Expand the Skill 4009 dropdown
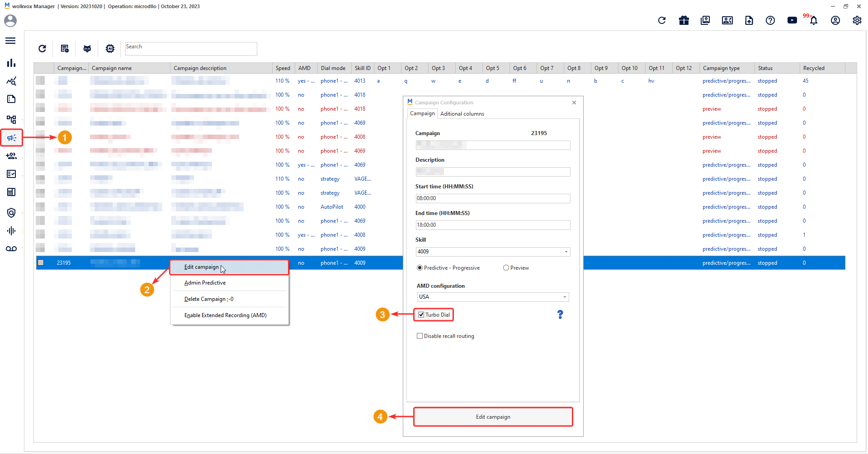This screenshot has width=868, height=454. (x=566, y=252)
